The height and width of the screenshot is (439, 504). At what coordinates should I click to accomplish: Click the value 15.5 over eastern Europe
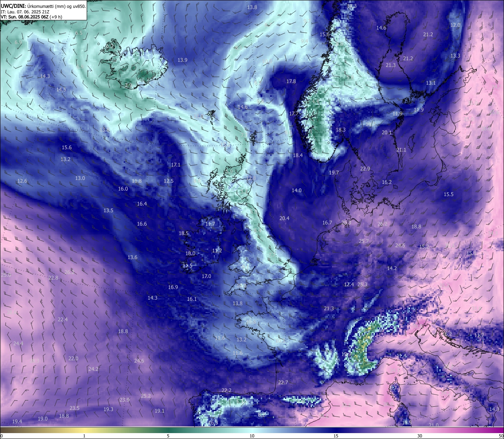pos(448,194)
